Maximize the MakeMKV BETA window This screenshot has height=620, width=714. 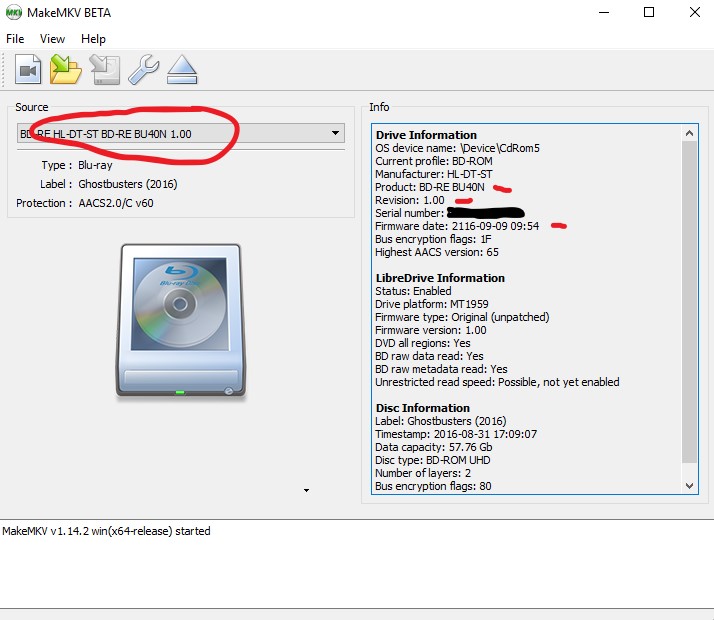(x=649, y=13)
